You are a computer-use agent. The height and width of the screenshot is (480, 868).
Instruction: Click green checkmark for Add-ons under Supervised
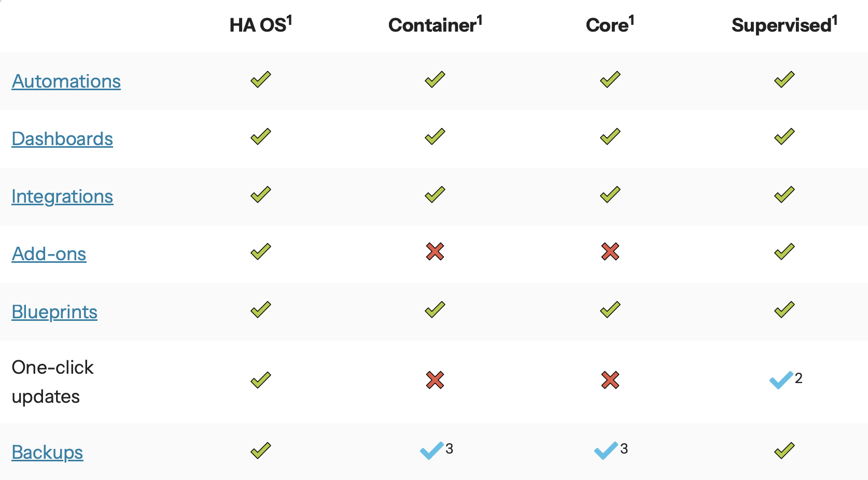(785, 251)
